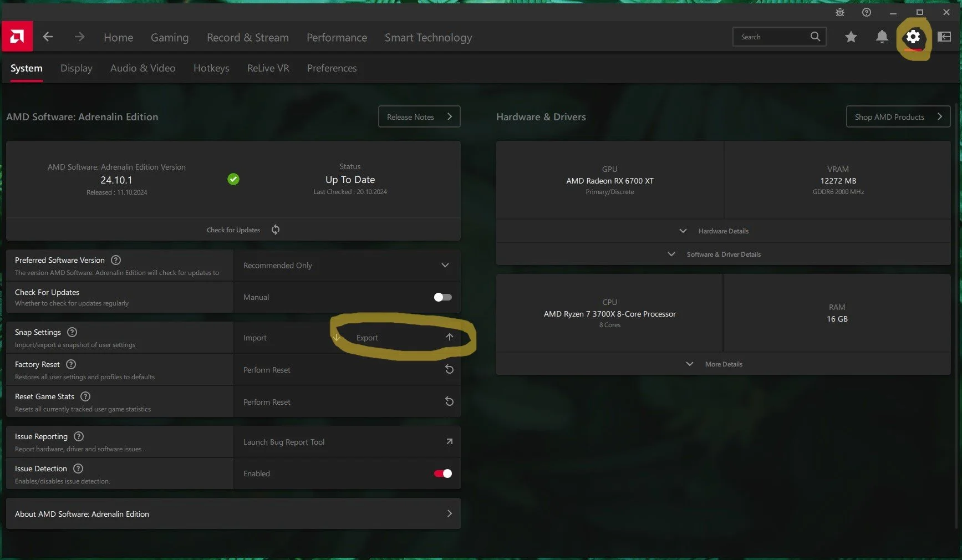Click Factory Reset help icon
Image resolution: width=962 pixels, height=560 pixels.
(71, 364)
